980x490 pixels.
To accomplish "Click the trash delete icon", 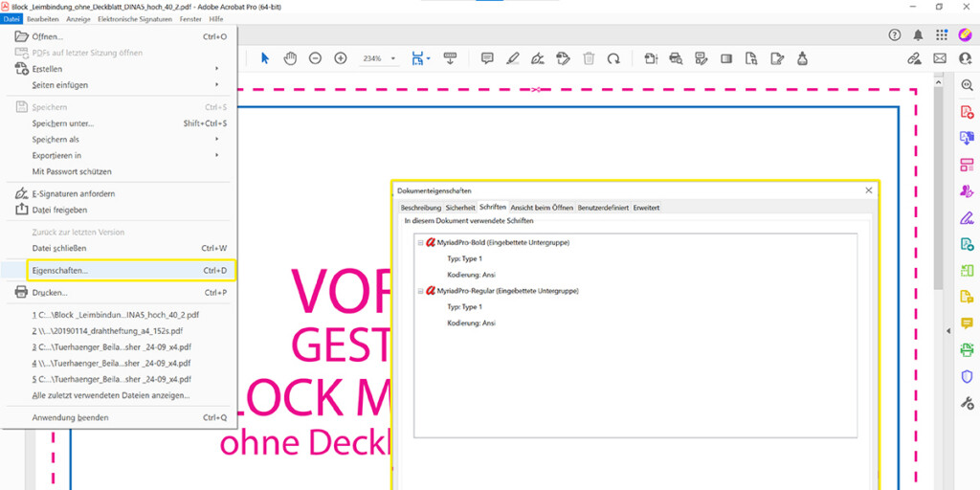I will 589,58.
